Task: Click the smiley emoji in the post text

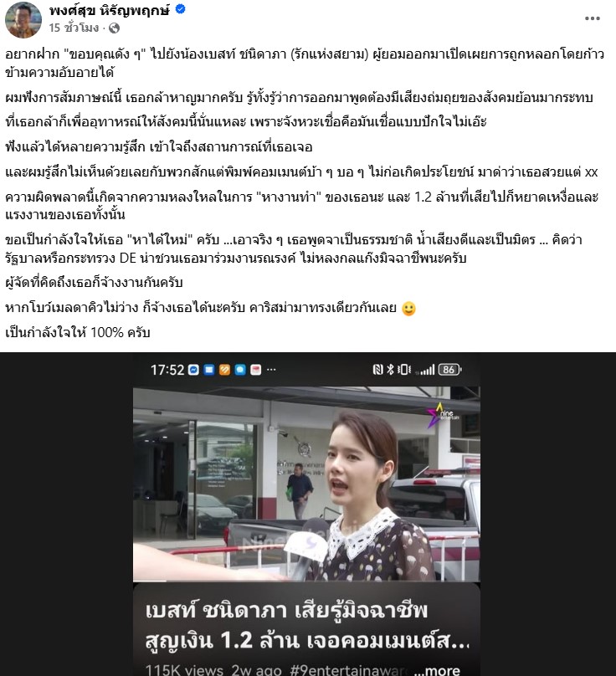Action: (x=408, y=309)
